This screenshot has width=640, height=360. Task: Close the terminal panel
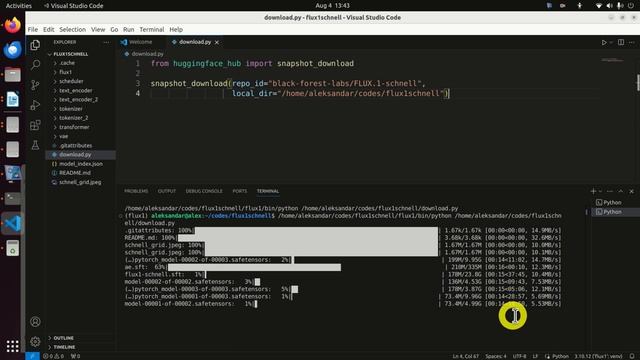click(x=631, y=191)
